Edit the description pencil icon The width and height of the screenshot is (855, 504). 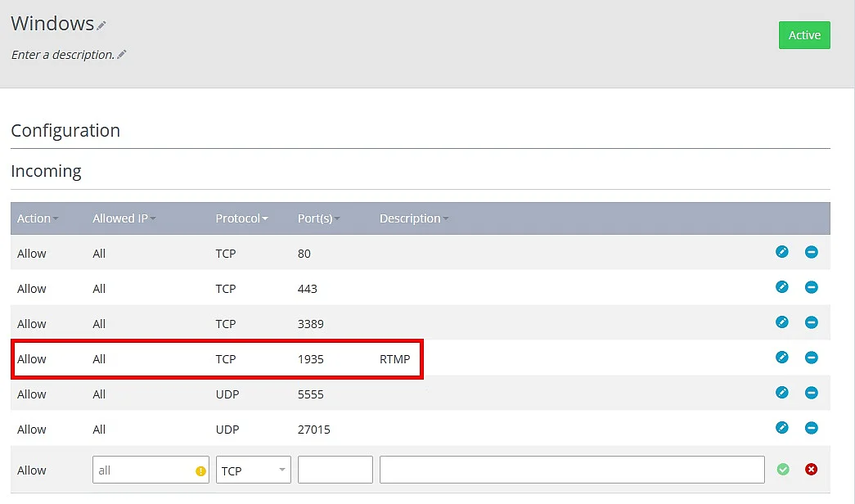[x=122, y=54]
